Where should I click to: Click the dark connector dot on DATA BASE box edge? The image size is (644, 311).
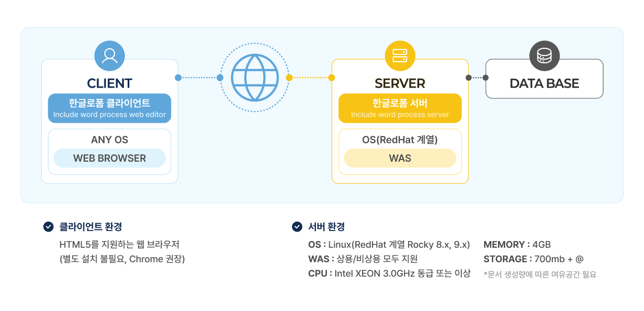485,78
